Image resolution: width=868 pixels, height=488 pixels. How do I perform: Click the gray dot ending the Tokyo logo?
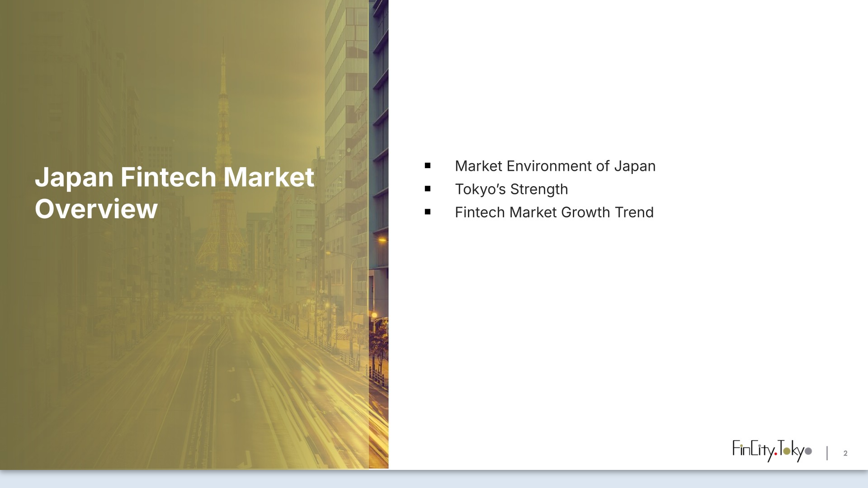808,451
